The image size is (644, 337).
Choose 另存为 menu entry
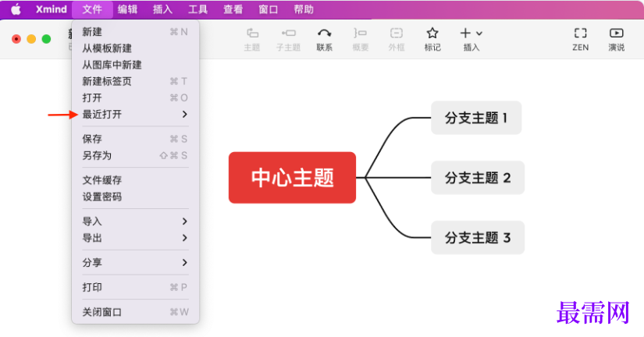(135, 155)
